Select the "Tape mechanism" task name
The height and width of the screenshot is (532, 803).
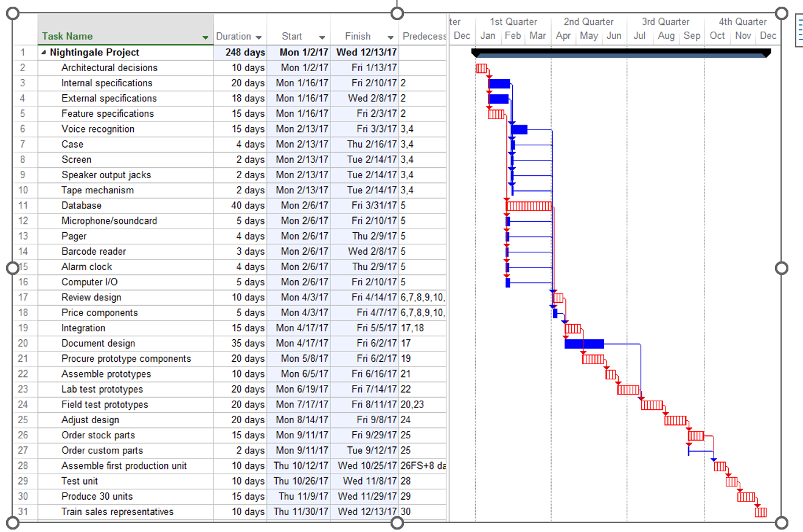point(97,190)
